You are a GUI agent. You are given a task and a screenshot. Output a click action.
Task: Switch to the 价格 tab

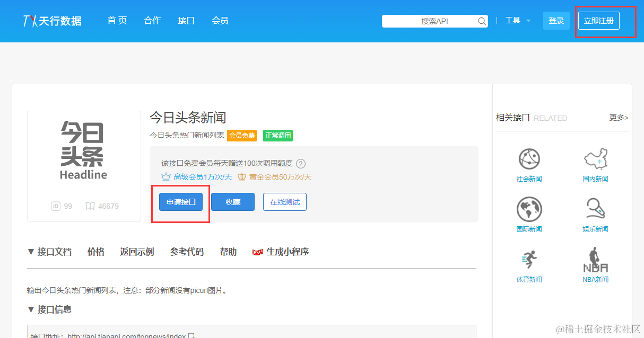(x=96, y=252)
